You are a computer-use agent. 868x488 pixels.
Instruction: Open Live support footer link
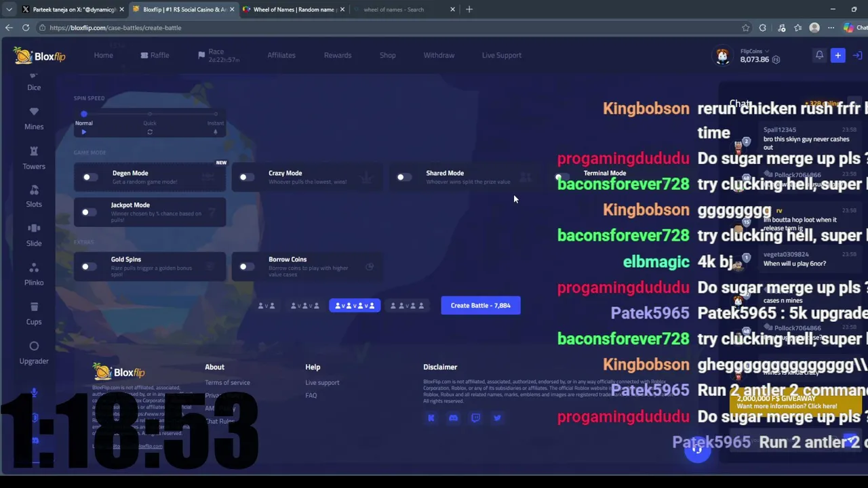(x=322, y=383)
